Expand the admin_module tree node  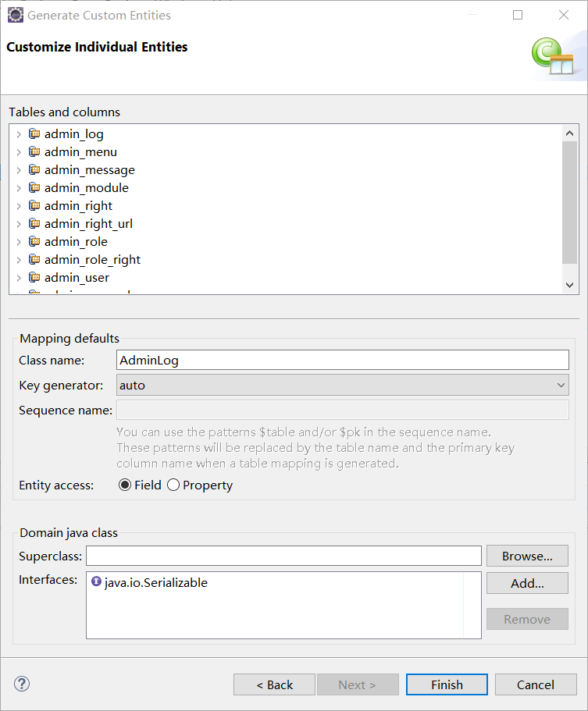pyautogui.click(x=19, y=188)
